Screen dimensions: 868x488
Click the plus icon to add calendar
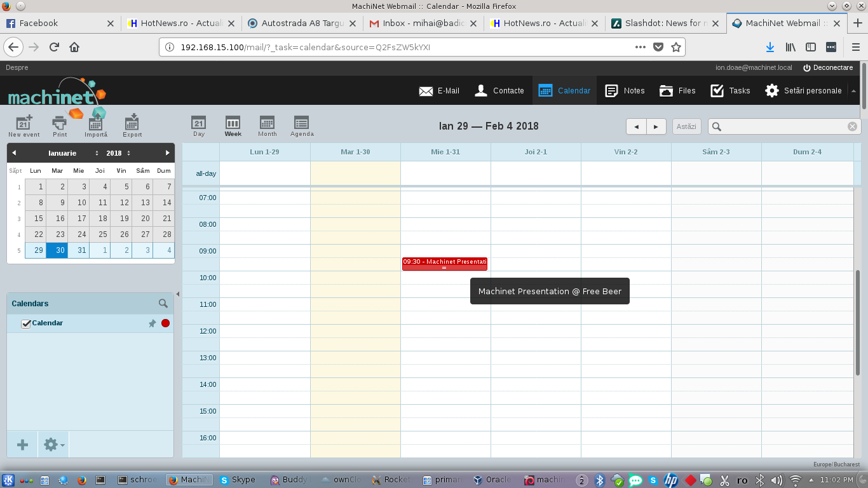[x=22, y=445]
